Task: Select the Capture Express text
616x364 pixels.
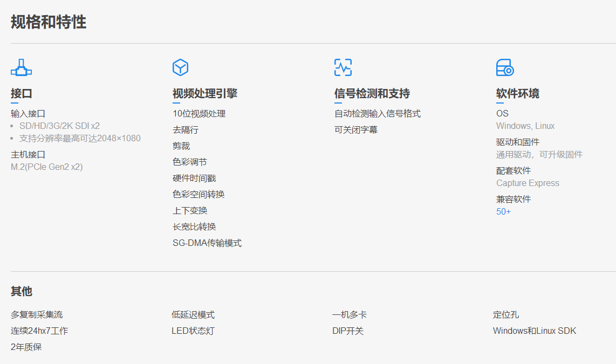Action: [528, 183]
